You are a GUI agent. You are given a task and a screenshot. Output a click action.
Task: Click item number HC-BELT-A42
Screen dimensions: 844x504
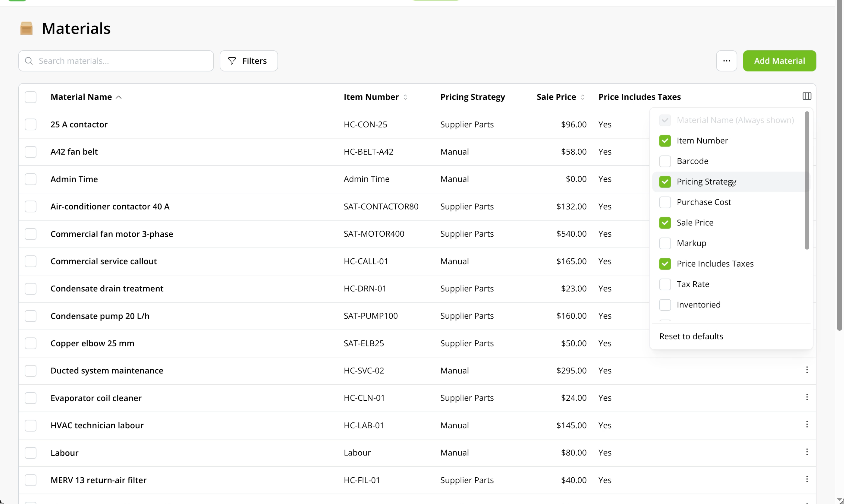coord(368,151)
